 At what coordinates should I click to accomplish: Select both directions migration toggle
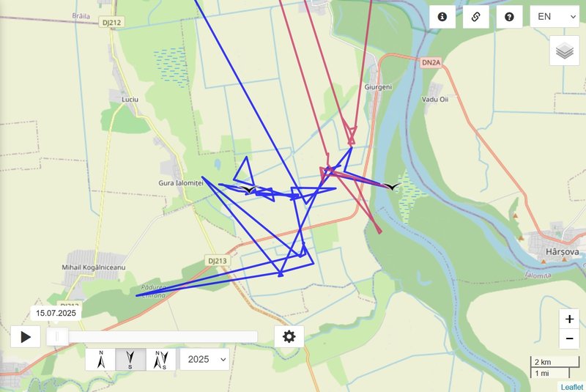[x=160, y=360]
